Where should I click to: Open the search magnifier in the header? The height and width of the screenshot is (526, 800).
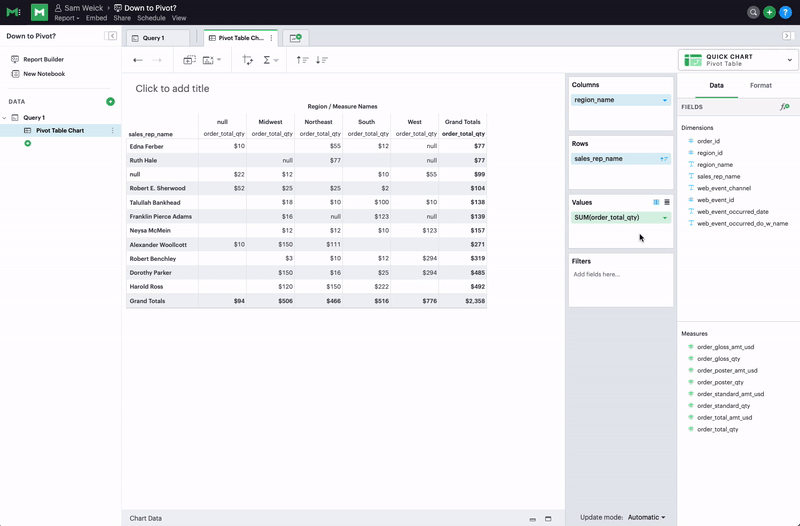click(754, 12)
